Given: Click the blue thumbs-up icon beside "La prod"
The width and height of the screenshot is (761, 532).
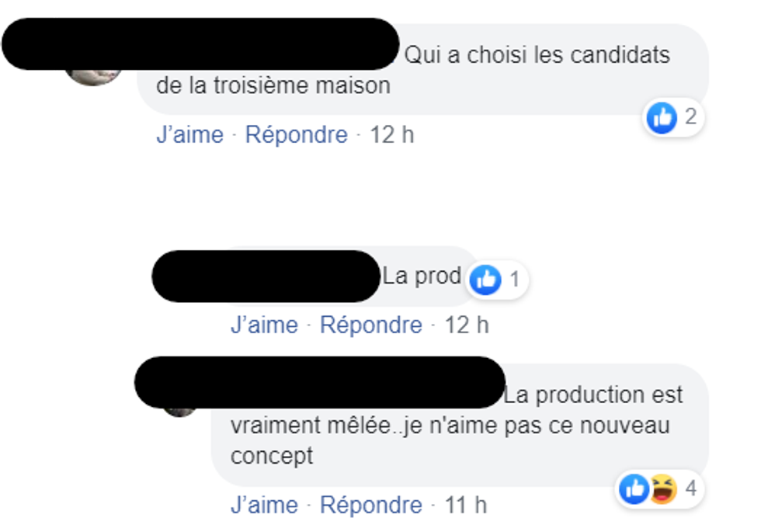Looking at the screenshot, I should [x=487, y=279].
